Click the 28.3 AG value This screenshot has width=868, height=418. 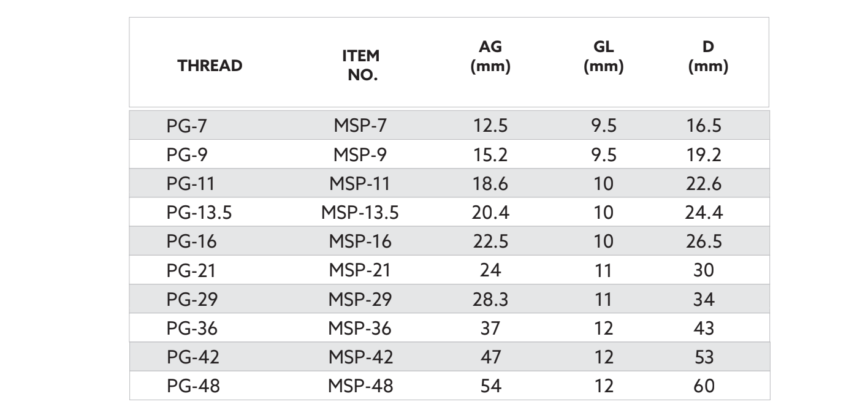click(x=490, y=299)
